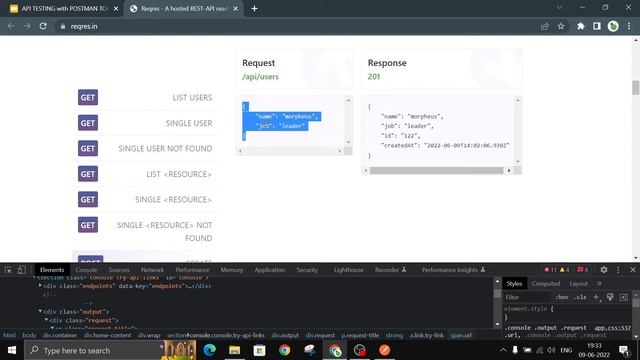Switch to the Computed styles tab
Image resolution: width=640 pixels, height=360 pixels.
(546, 284)
